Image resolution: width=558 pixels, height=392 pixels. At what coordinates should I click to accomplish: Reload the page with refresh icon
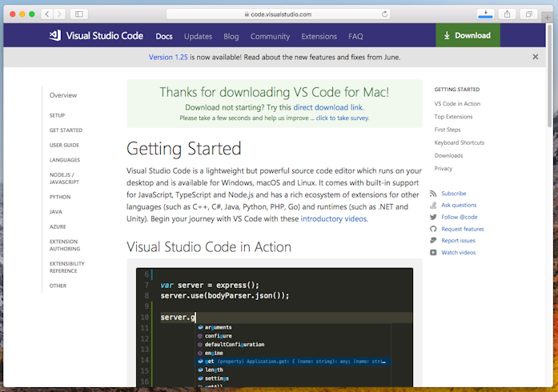[x=384, y=14]
